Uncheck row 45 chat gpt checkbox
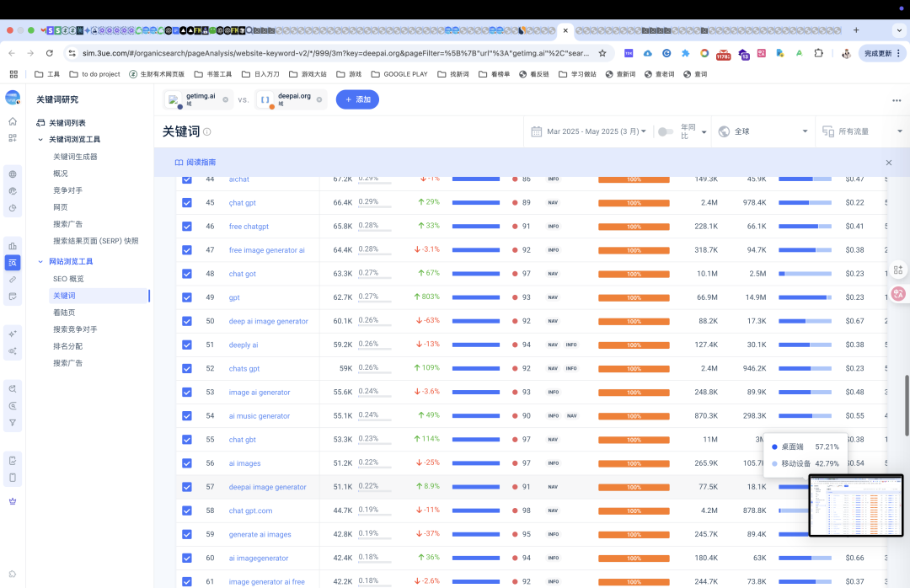This screenshot has height=588, width=910. coord(187,202)
